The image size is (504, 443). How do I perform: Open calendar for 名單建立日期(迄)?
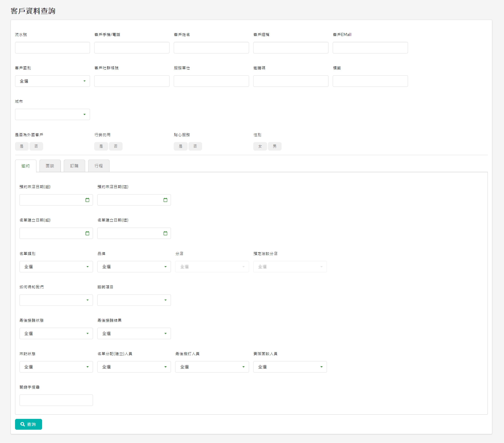coord(165,233)
